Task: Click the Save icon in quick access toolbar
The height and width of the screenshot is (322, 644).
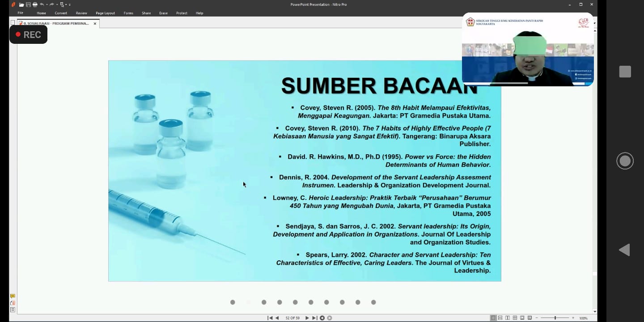Action: click(x=28, y=4)
